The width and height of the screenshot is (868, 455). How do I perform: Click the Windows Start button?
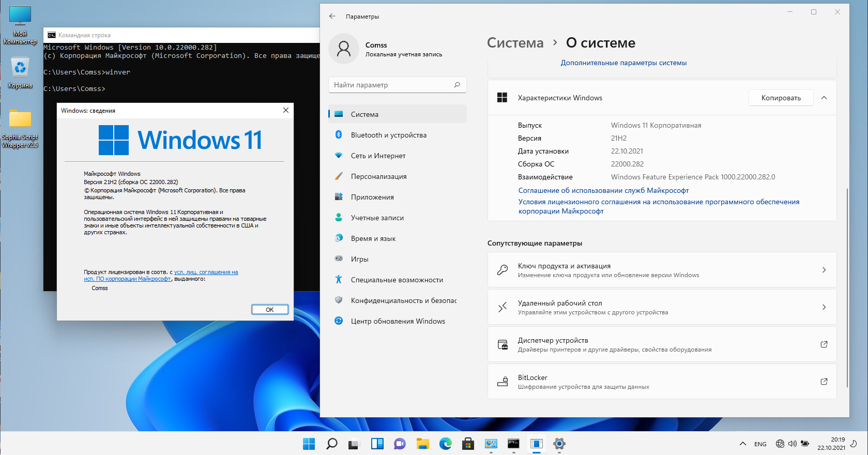coord(309,444)
